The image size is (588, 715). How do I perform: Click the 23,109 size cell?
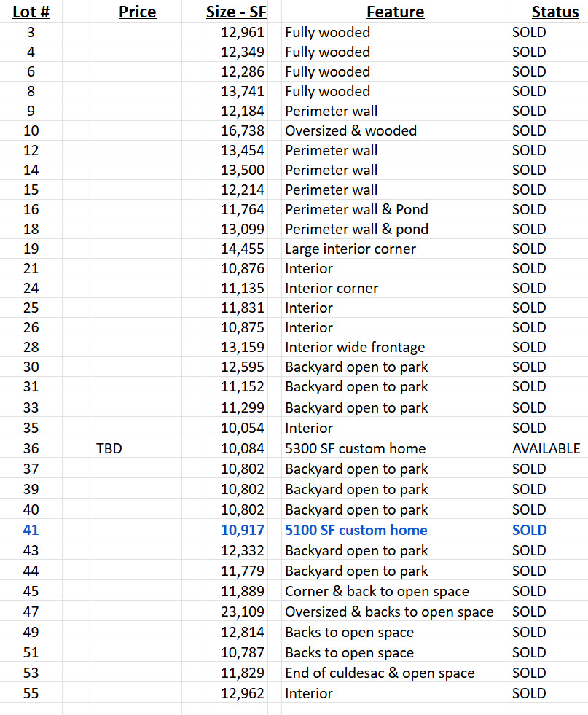point(243,612)
